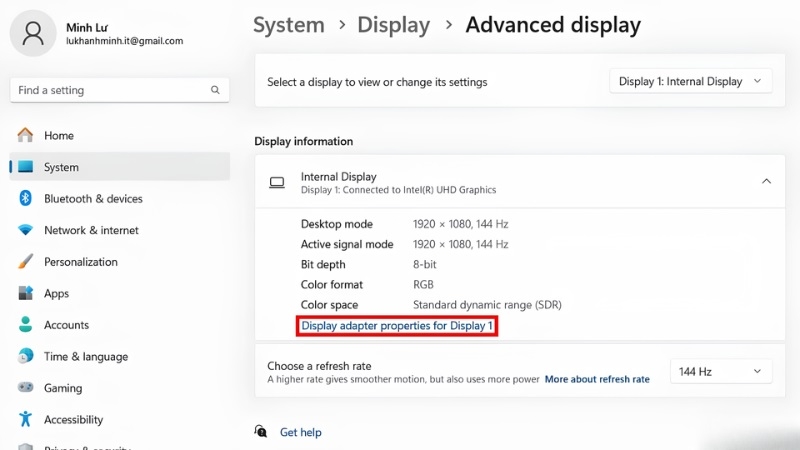Screen dimensions: 800x450
Task: Click the Desktop mode value 1920 × 1080
Action: click(x=460, y=224)
